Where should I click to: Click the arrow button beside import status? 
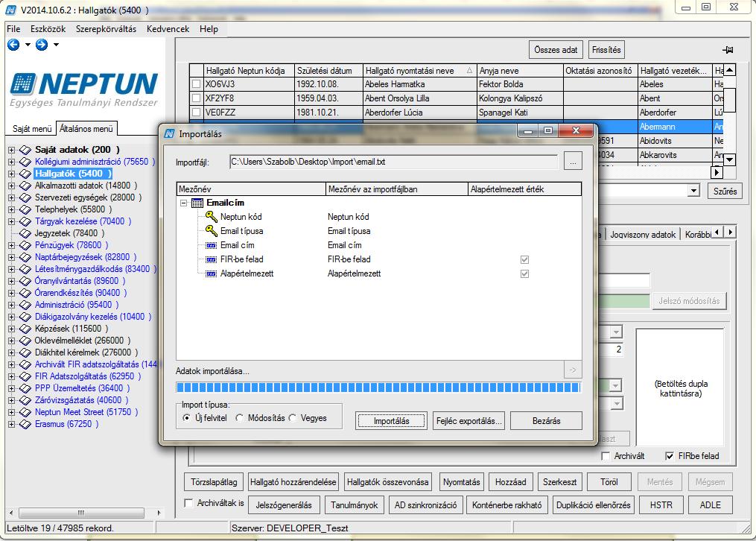point(573,370)
